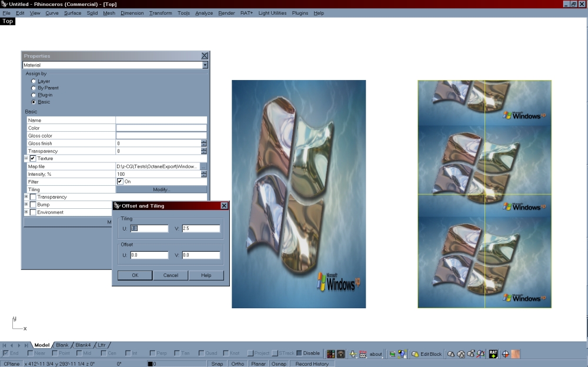The width and height of the screenshot is (588, 367).
Task: Toggle the Disable osnap checkbox
Action: pos(299,353)
